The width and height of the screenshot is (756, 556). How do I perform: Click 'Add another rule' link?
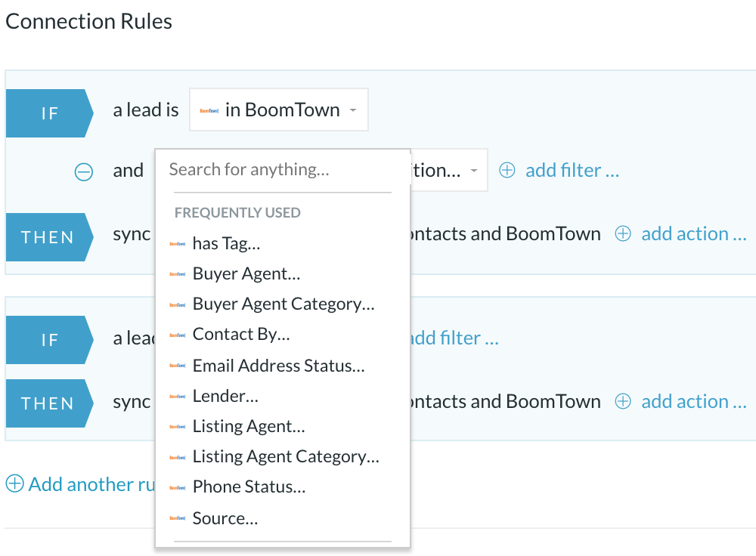[x=91, y=484]
